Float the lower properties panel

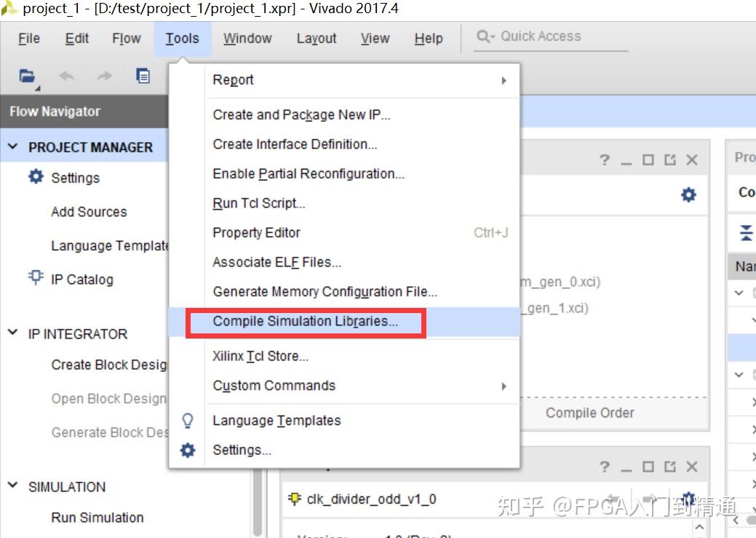click(669, 467)
